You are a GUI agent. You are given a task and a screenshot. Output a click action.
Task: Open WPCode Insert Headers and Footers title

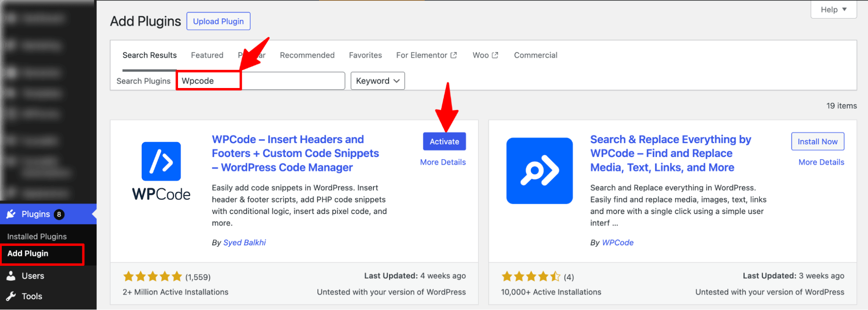pyautogui.click(x=295, y=153)
